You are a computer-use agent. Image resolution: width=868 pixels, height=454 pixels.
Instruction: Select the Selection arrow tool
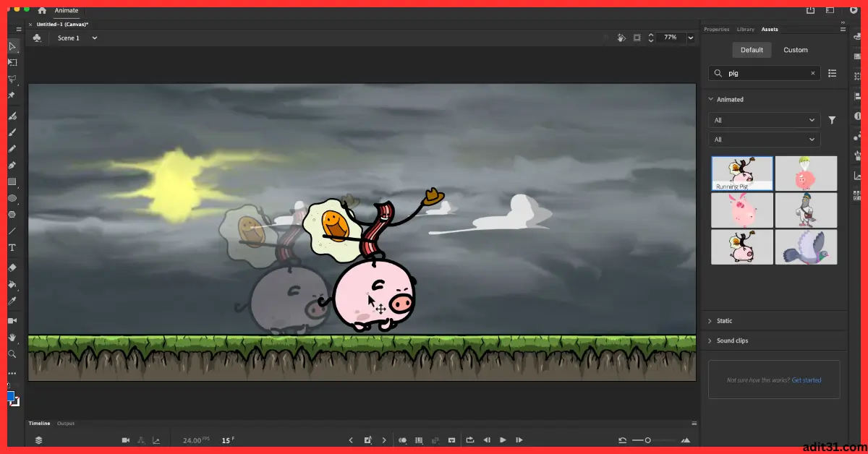click(12, 46)
